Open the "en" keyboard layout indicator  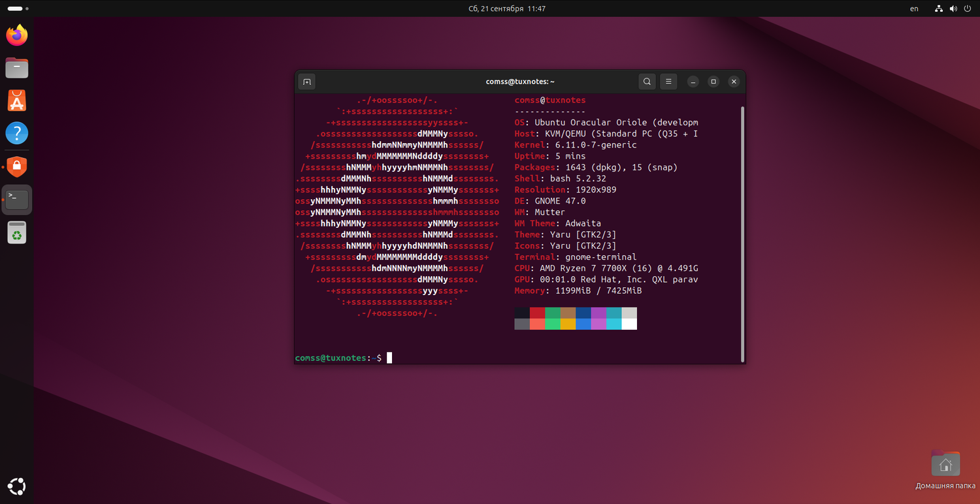coord(914,8)
